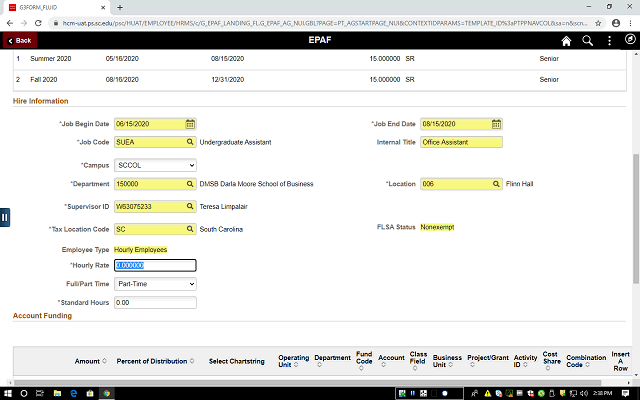Go to the Home page icon
The height and width of the screenshot is (400, 640).
[x=566, y=41]
